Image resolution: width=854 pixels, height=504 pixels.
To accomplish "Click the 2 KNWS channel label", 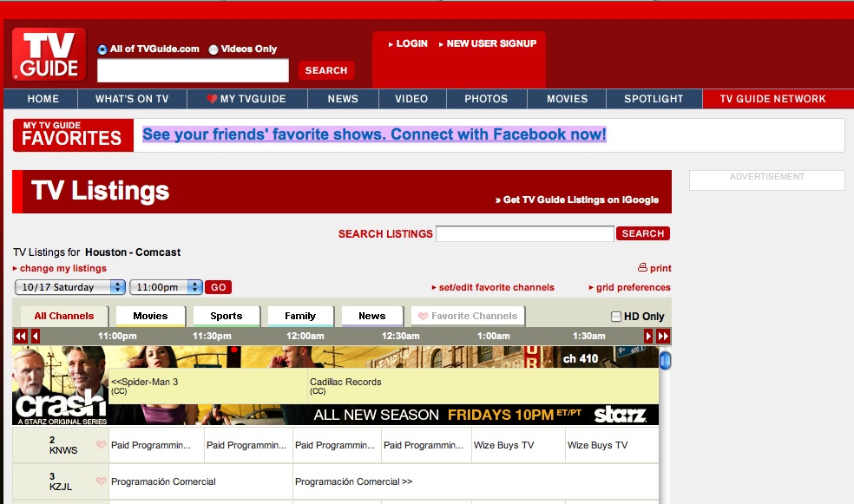I will point(63,445).
